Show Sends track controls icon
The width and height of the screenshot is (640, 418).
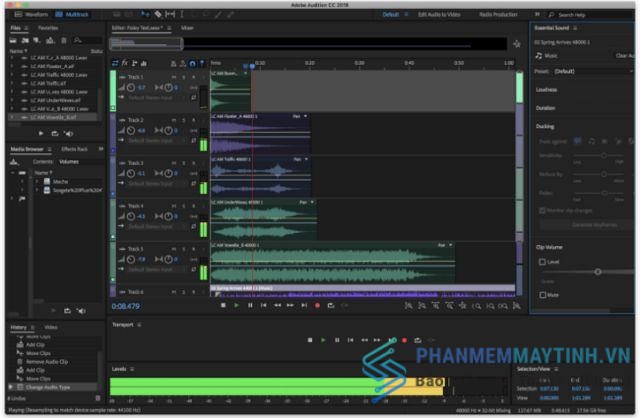134,63
